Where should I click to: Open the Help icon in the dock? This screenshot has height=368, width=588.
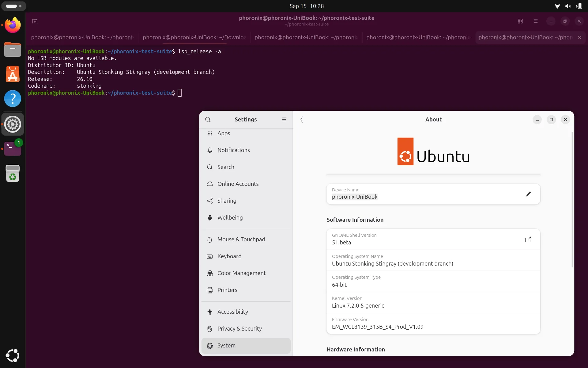[x=13, y=98]
